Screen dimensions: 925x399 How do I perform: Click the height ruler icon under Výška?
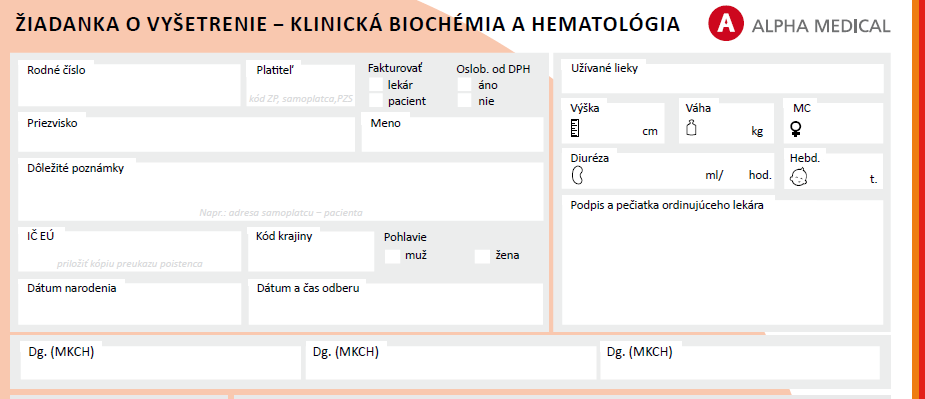point(575,128)
